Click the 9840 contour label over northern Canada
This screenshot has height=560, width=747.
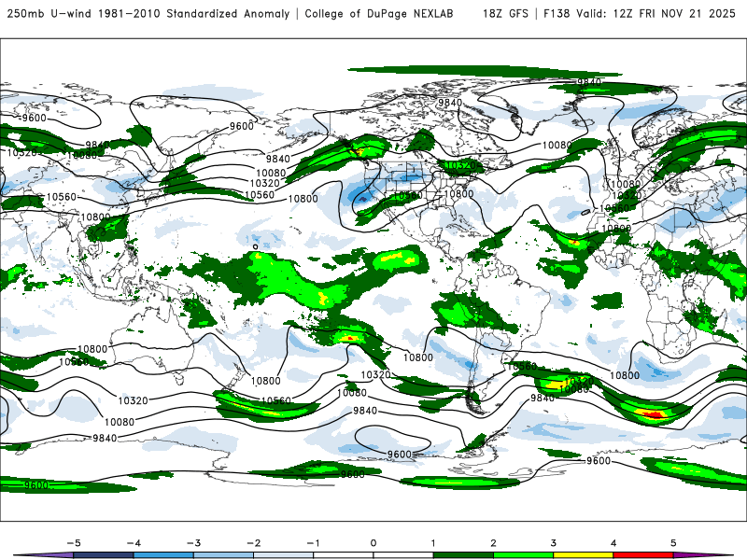[x=450, y=103]
